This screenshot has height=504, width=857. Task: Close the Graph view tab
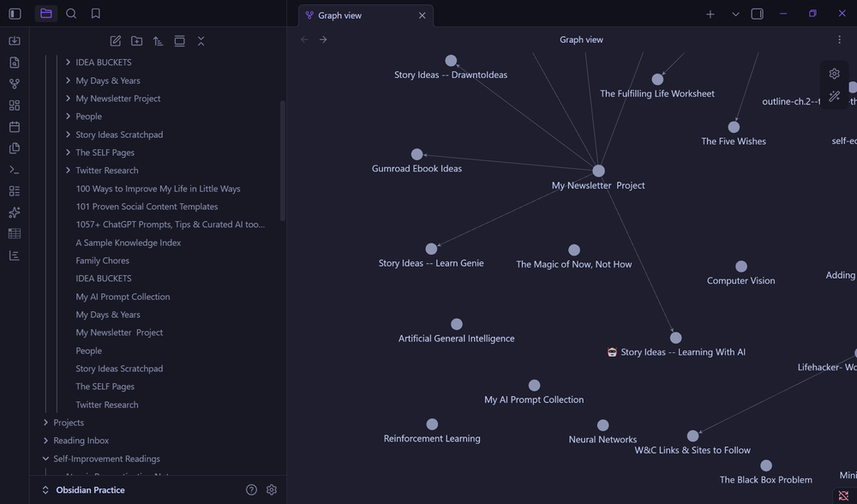pos(422,15)
